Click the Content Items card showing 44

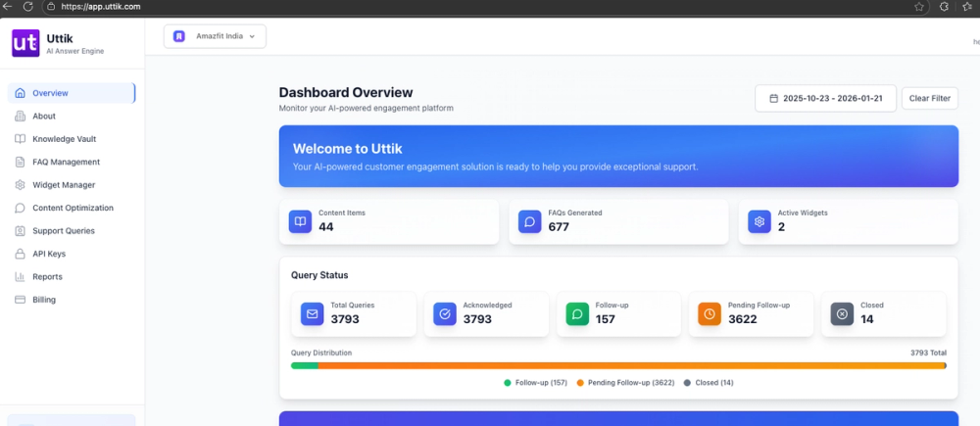coord(389,221)
